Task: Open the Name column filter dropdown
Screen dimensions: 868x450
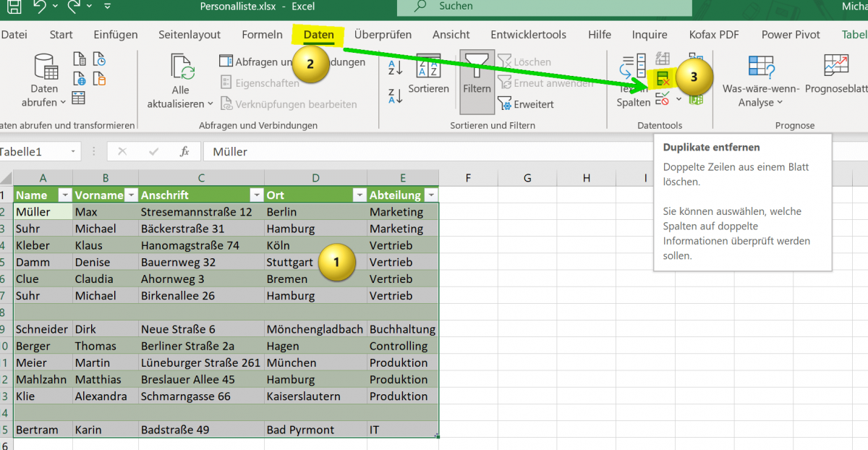Action: [x=64, y=195]
